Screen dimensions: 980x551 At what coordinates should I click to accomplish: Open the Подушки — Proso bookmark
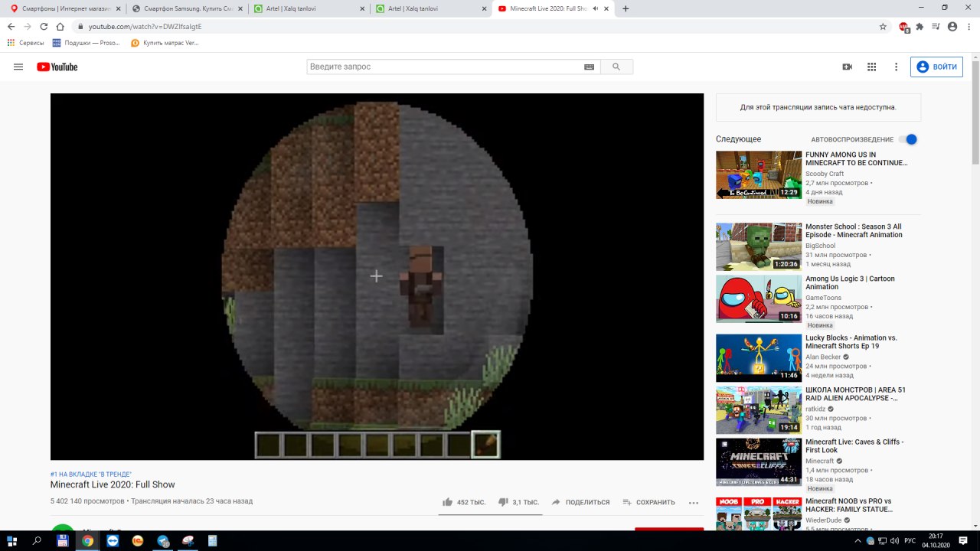click(x=86, y=43)
